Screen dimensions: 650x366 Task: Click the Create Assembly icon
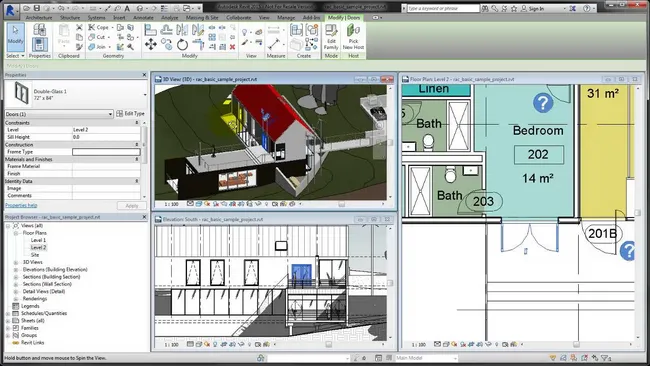point(296,30)
